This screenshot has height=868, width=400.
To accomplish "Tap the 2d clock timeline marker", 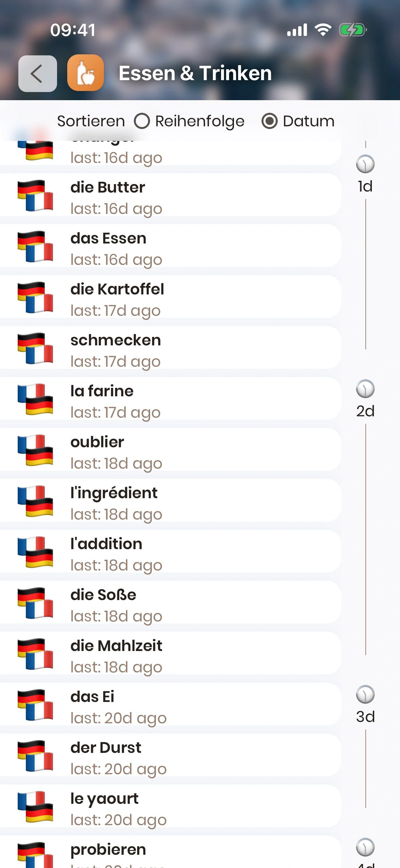I will click(365, 389).
